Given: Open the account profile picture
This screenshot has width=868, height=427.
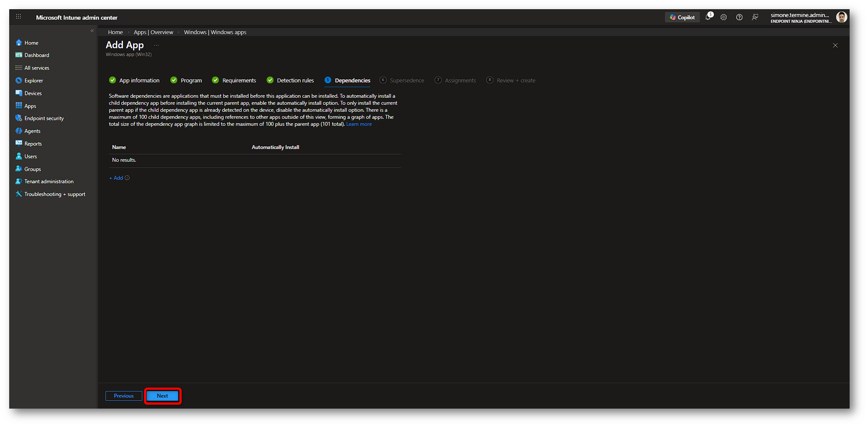Looking at the screenshot, I should (x=841, y=17).
